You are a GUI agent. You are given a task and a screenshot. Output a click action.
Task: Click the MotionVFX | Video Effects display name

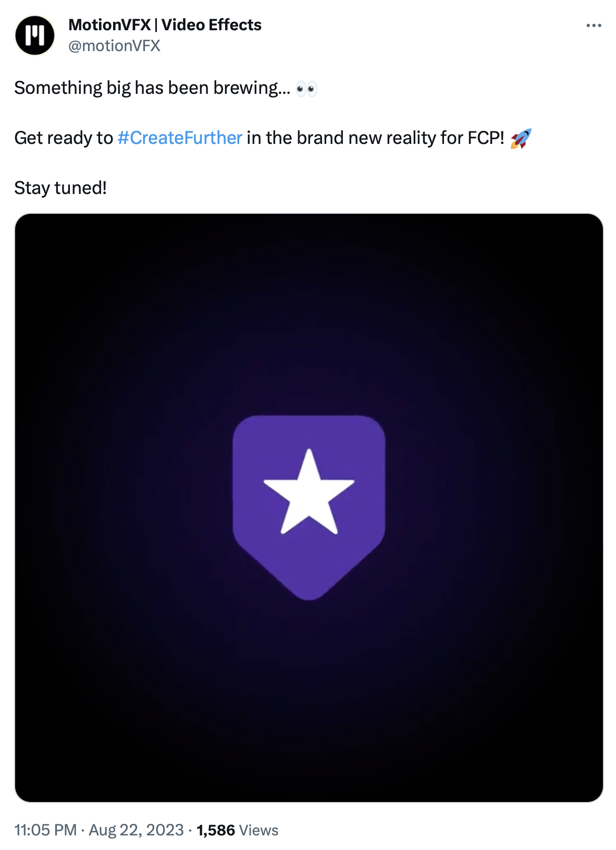(165, 25)
